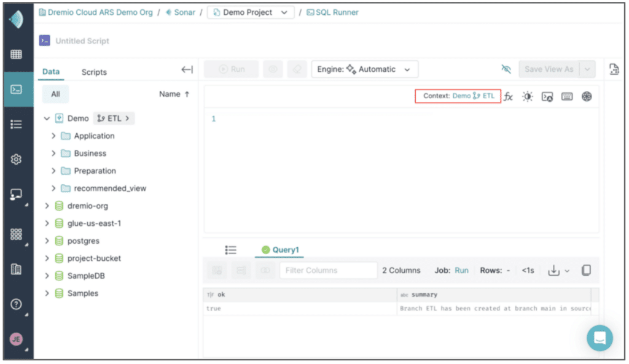The image size is (629, 364).
Task: Expand the recommended_view folder
Action: tap(53, 188)
